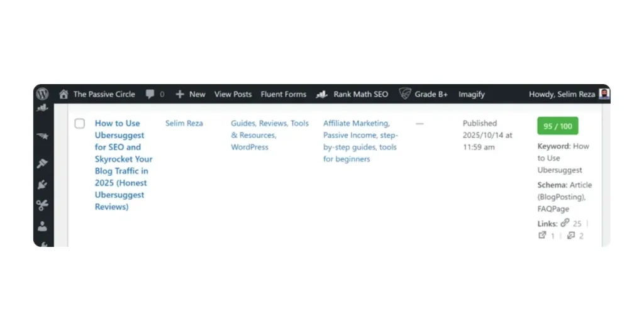644x331 pixels.
Task: Open Fluent Forms in admin bar
Action: pos(283,94)
